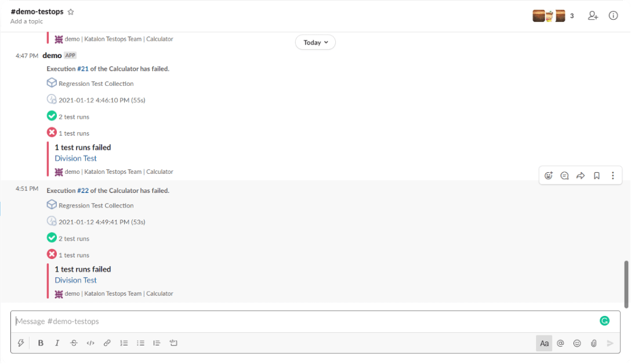Open execution #21 link

pyautogui.click(x=83, y=69)
